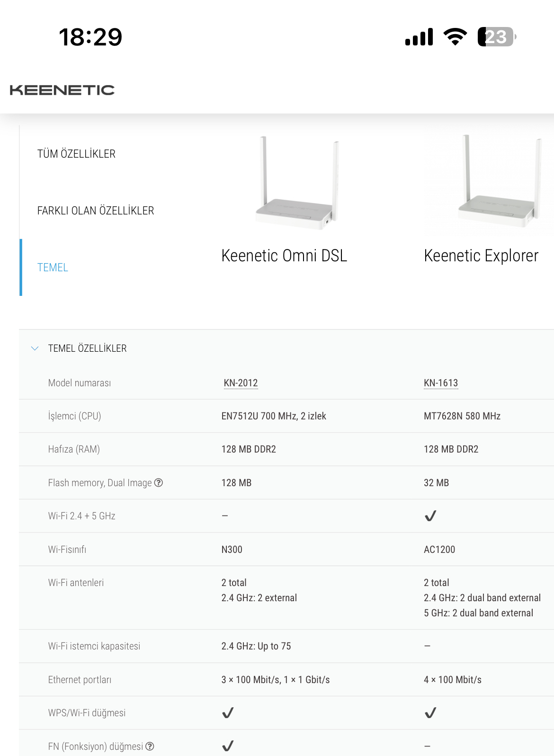This screenshot has width=554, height=756.
Task: Tap the 128 MB flash memory value for Omni DSL
Action: [x=236, y=483]
